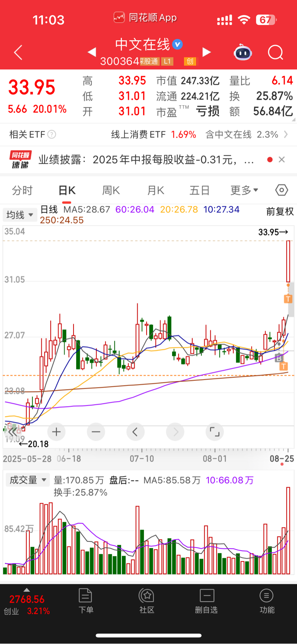This screenshot has width=297, height=644.
Task: Expand 含中文在线 2.3% ETF chevron
Action: click(x=286, y=134)
